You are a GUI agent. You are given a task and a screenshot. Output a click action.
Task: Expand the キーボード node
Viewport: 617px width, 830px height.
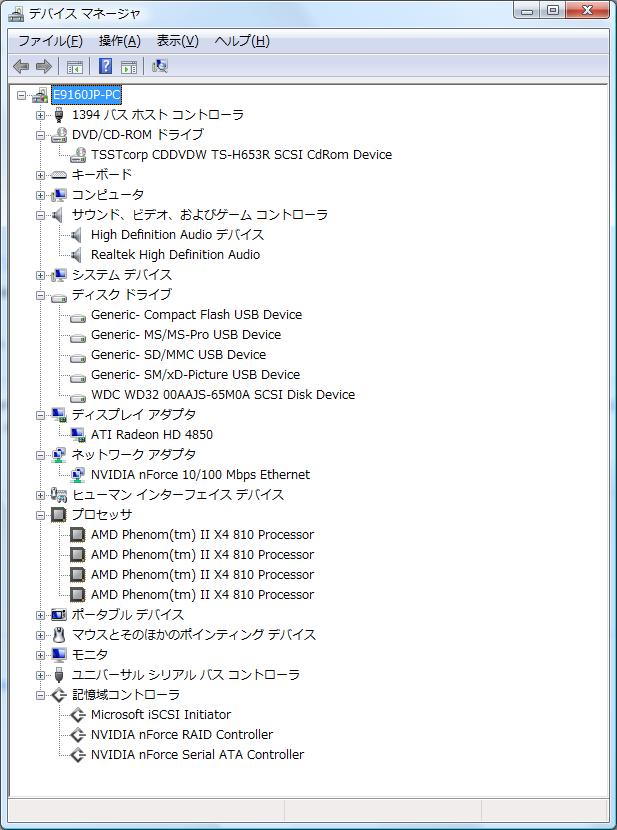click(x=40, y=175)
